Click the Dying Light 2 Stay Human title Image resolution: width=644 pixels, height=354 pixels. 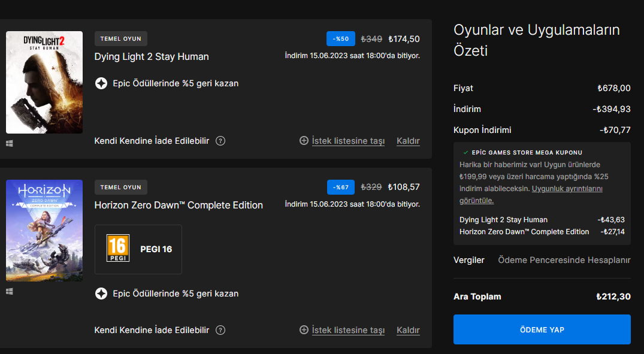(152, 57)
